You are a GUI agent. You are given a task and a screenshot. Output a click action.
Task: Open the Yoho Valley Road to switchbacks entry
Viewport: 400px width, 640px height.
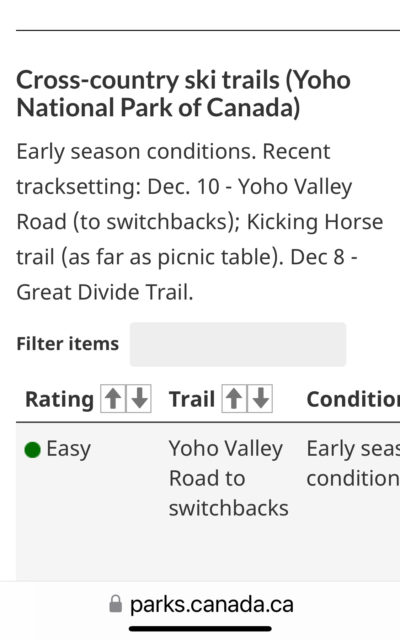pos(229,478)
